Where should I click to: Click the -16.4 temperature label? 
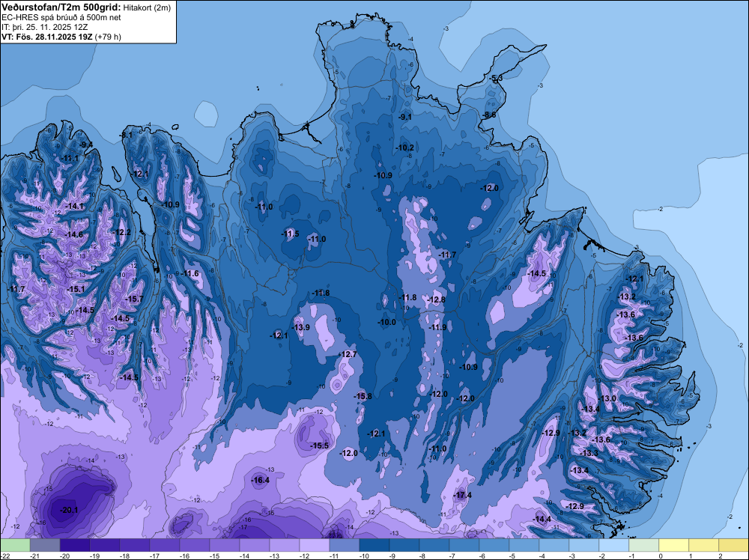[x=261, y=481]
